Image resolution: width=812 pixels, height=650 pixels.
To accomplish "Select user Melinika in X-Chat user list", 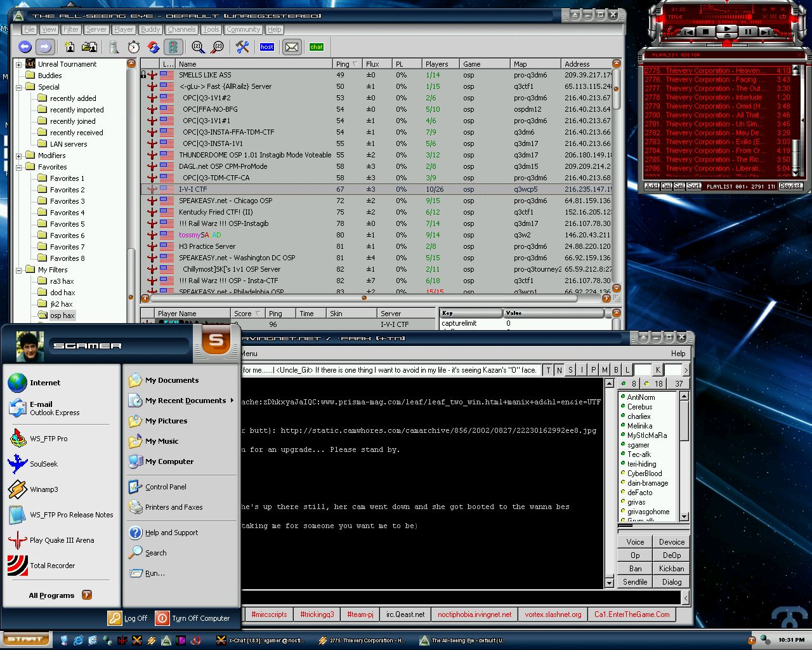I will pyautogui.click(x=640, y=426).
